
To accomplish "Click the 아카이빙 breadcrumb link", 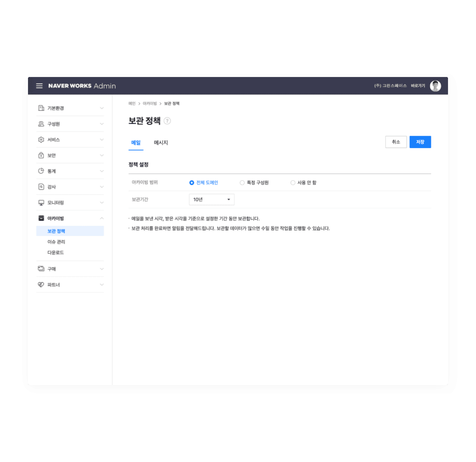I will (x=150, y=104).
